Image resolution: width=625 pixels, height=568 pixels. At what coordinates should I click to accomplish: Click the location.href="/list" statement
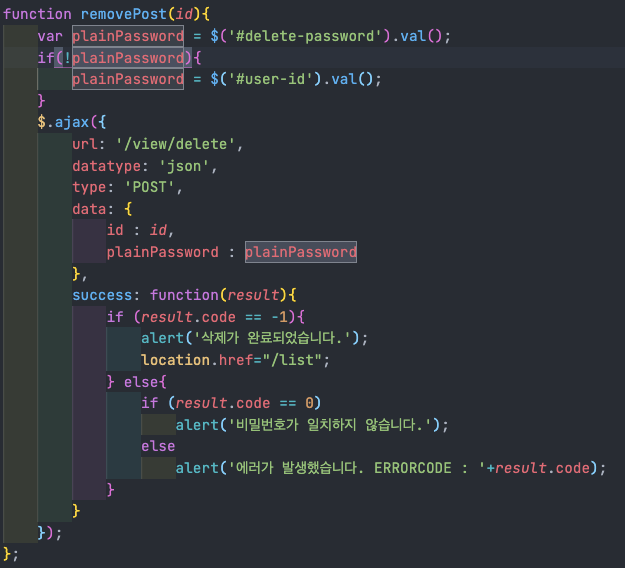point(236,360)
